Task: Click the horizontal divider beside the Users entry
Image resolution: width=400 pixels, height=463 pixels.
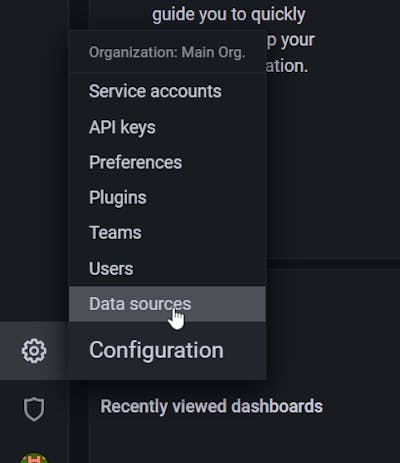Action: pyautogui.click(x=333, y=264)
